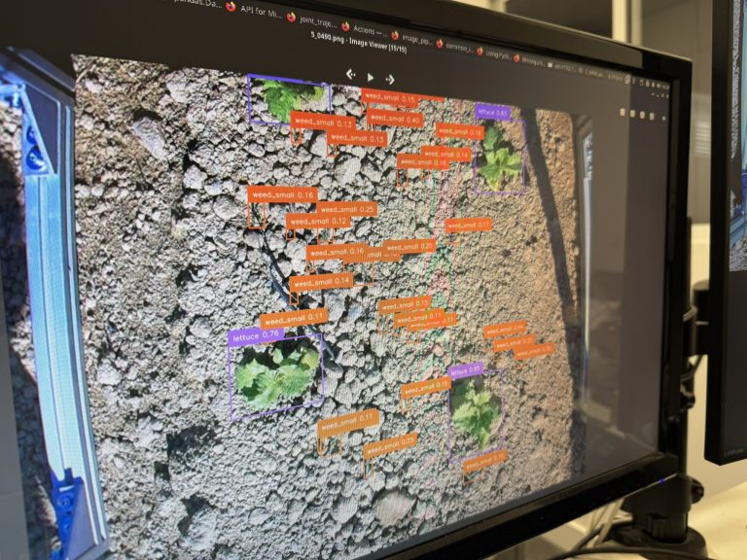Start the slideshow play button
747x560 pixels.
[371, 77]
